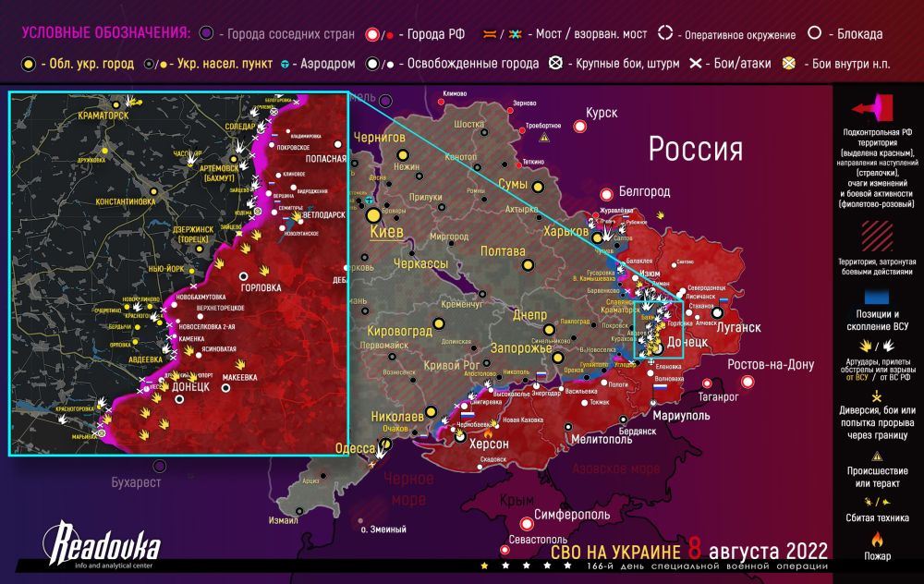Click the Киев city marker

click(373, 215)
